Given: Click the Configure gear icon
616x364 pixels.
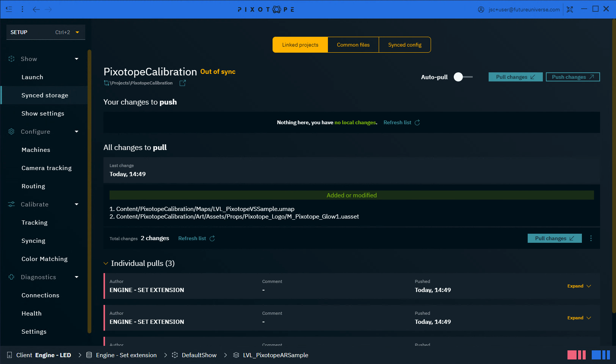Looking at the screenshot, I should pos(11,131).
